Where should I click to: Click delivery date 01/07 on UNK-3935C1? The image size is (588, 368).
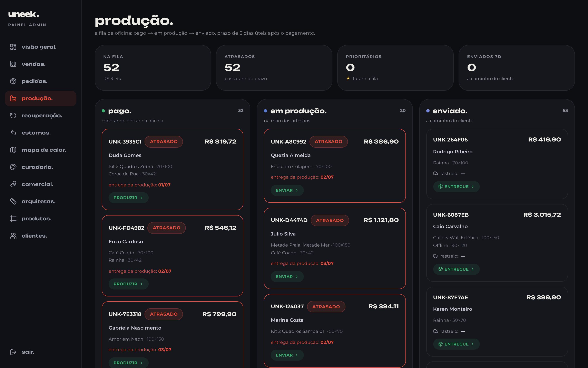point(164,185)
